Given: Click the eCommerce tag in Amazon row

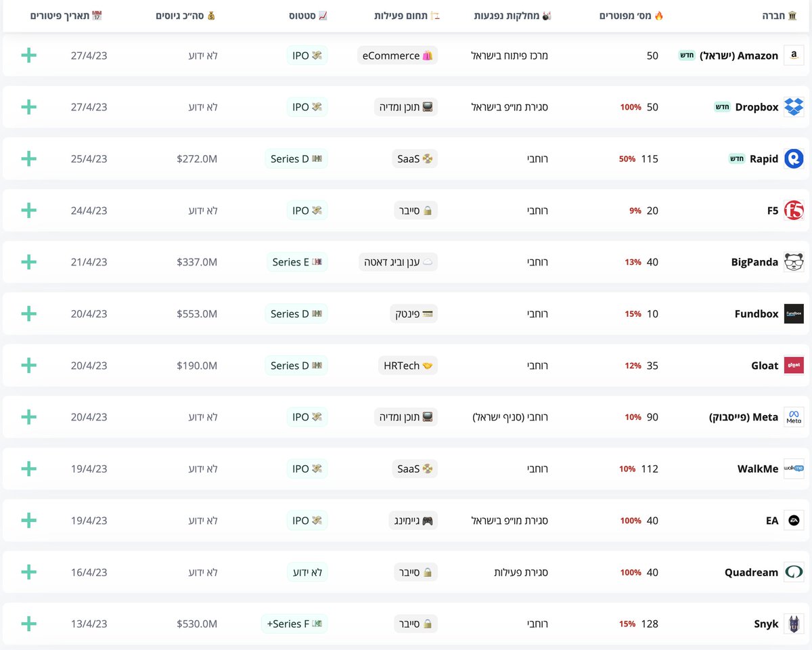Looking at the screenshot, I should coord(397,56).
